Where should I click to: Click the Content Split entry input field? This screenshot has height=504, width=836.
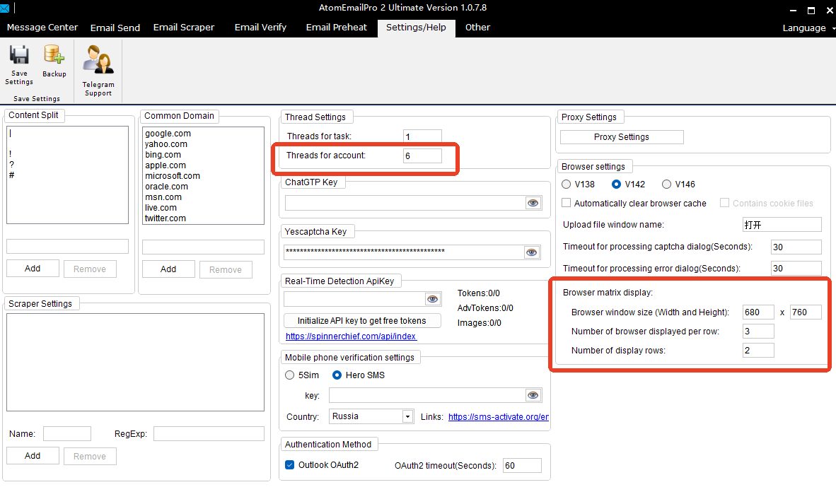click(67, 246)
